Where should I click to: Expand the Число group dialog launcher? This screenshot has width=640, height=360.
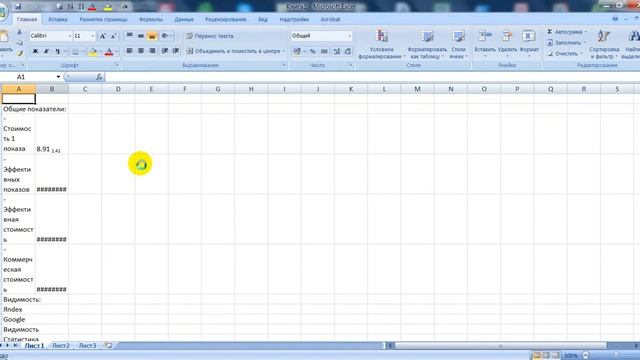point(350,65)
